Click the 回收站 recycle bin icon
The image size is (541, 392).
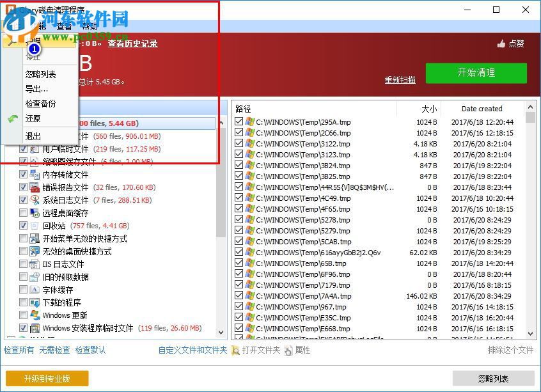pyautogui.click(x=34, y=226)
